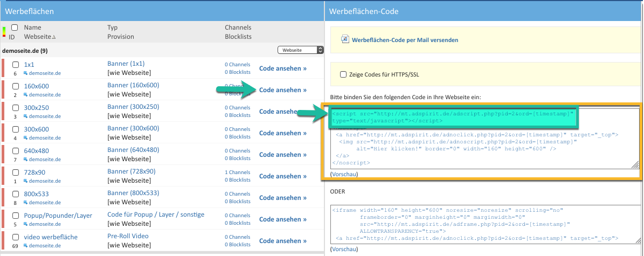Screen dimensions: 644x256
Task: Check the 1x1 row checkbox
Action: (x=16, y=65)
